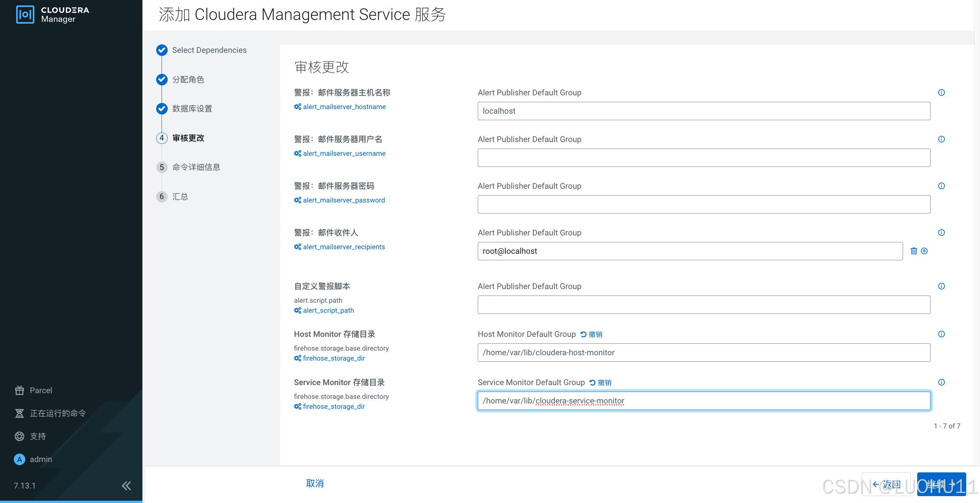This screenshot has height=503, width=980.
Task: Add another mail recipient with plus icon
Action: (x=924, y=251)
